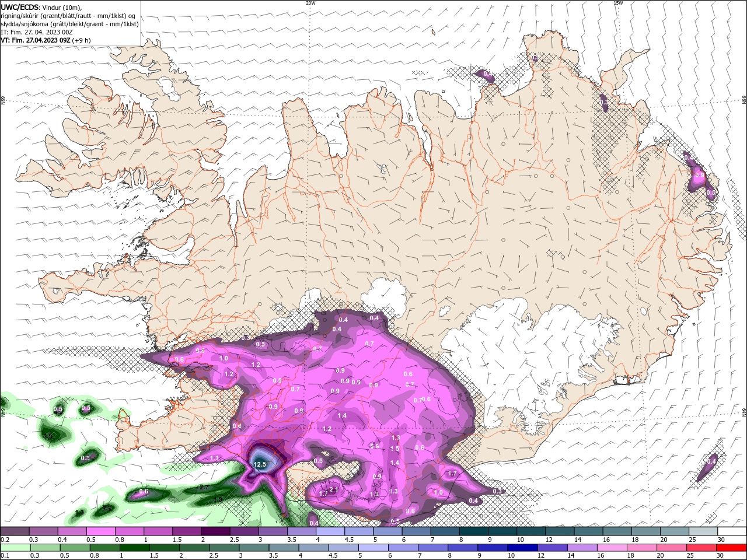The height and width of the screenshot is (560, 747).
Task: Click the 2.7 value on green rain band
Action: (204, 487)
